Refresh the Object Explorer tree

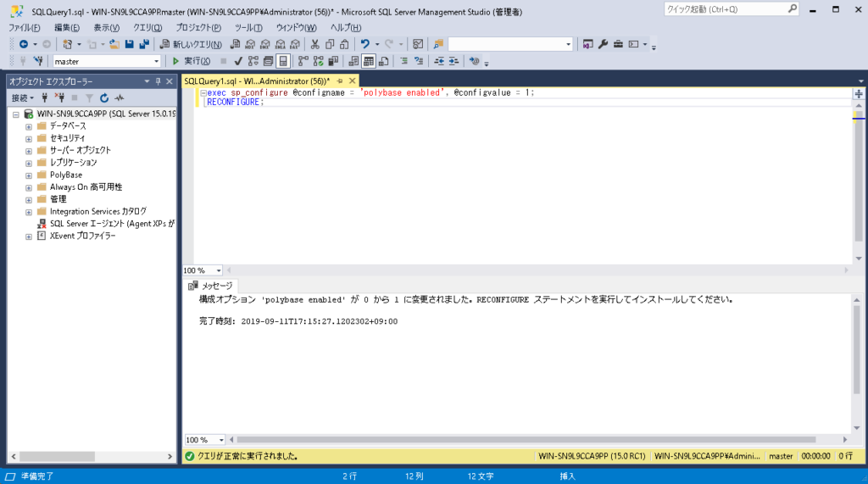[x=104, y=97]
